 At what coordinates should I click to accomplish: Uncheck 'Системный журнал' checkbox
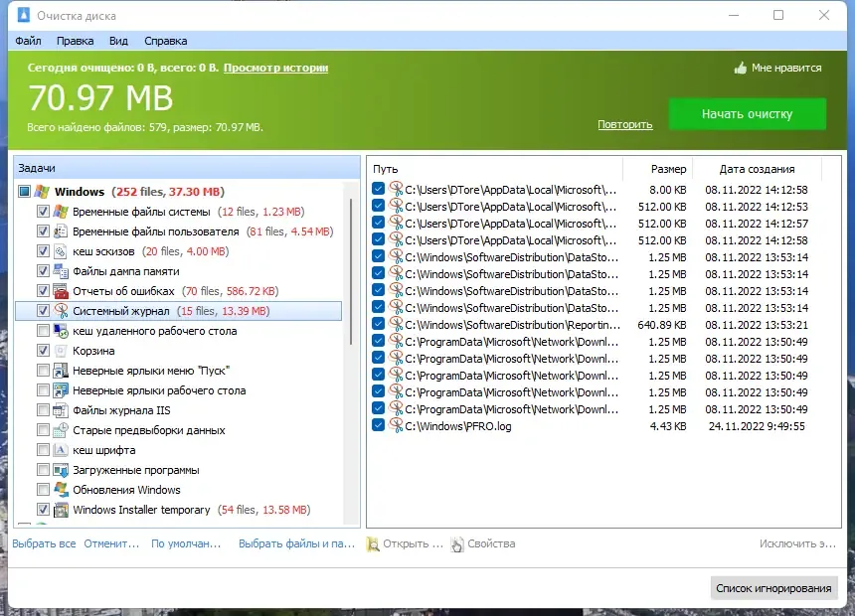[x=43, y=311]
